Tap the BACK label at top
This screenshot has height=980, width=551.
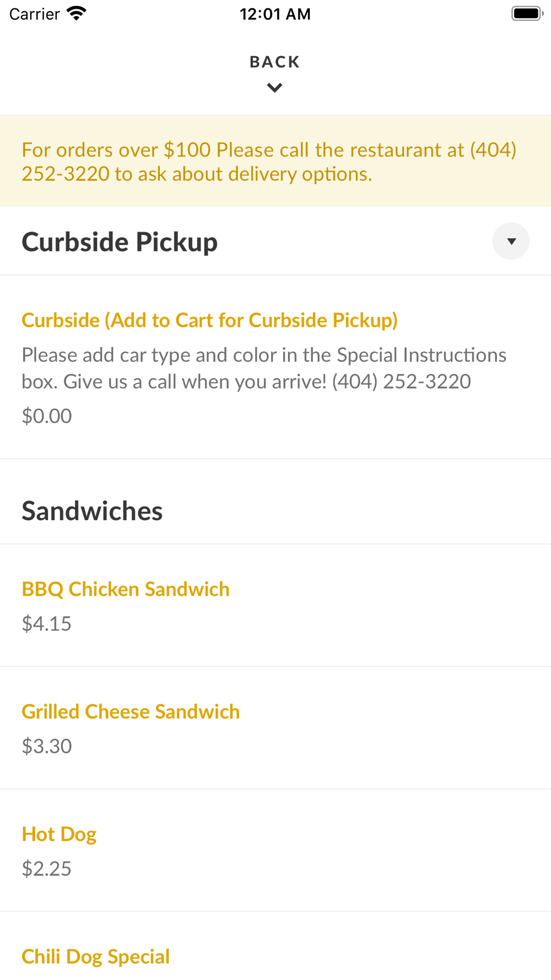coord(274,62)
